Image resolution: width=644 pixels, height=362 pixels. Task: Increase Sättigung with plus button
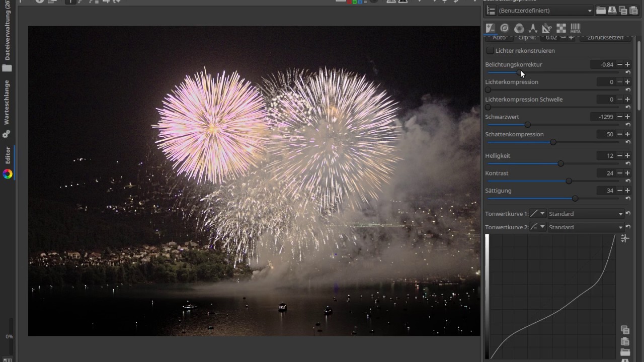627,191
